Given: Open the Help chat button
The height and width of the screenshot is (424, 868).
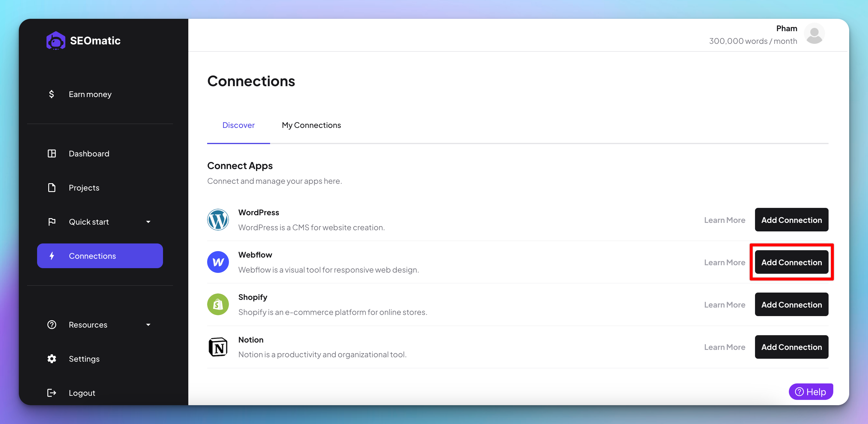Looking at the screenshot, I should pos(811,392).
